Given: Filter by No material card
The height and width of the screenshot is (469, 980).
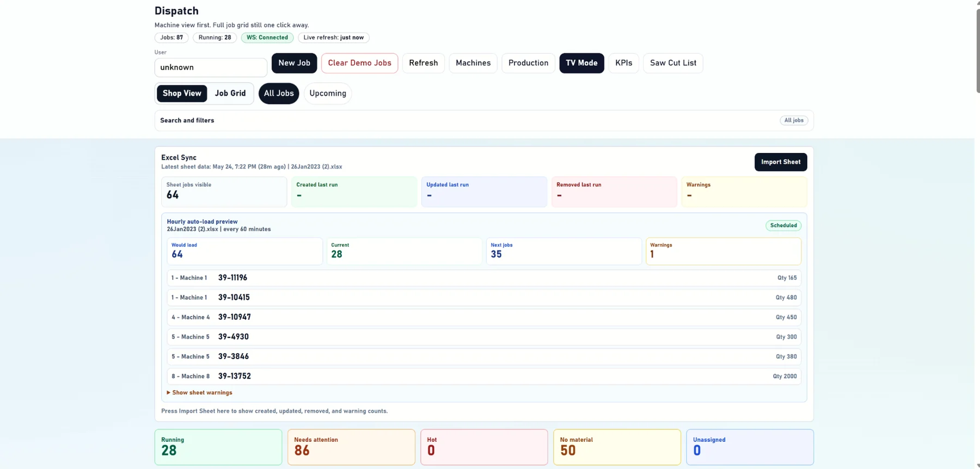Looking at the screenshot, I should click(617, 447).
